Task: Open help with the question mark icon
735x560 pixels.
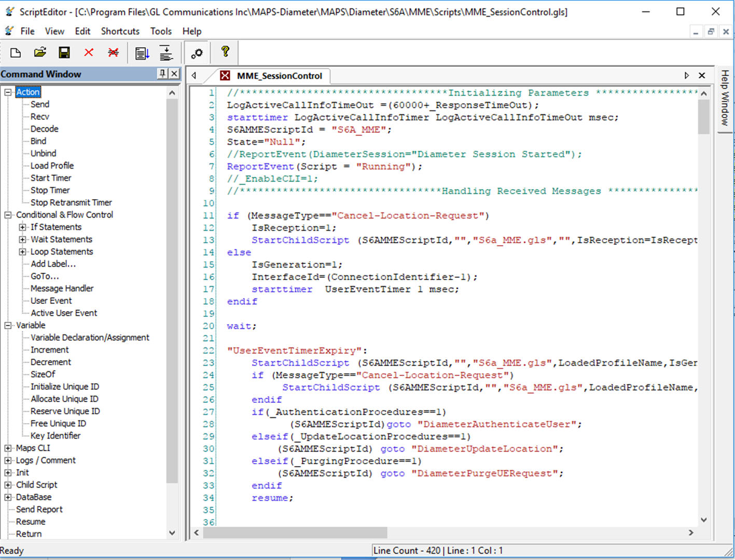Action: point(225,52)
